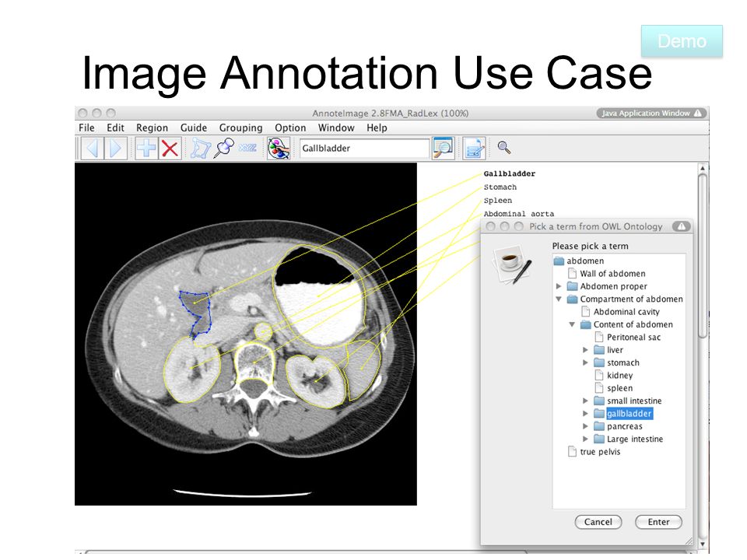
Task: Open the Grouping menu
Action: tap(240, 128)
